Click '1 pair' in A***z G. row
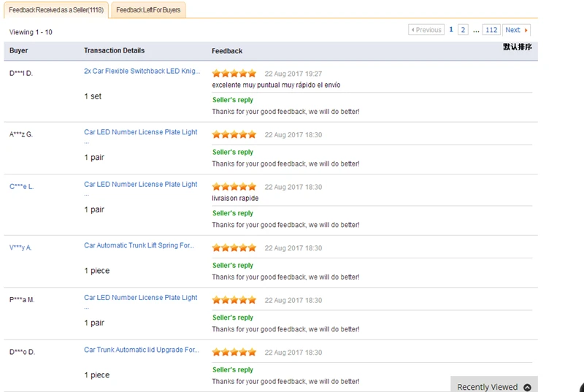Viewport: 584px width, 392px height. point(94,158)
